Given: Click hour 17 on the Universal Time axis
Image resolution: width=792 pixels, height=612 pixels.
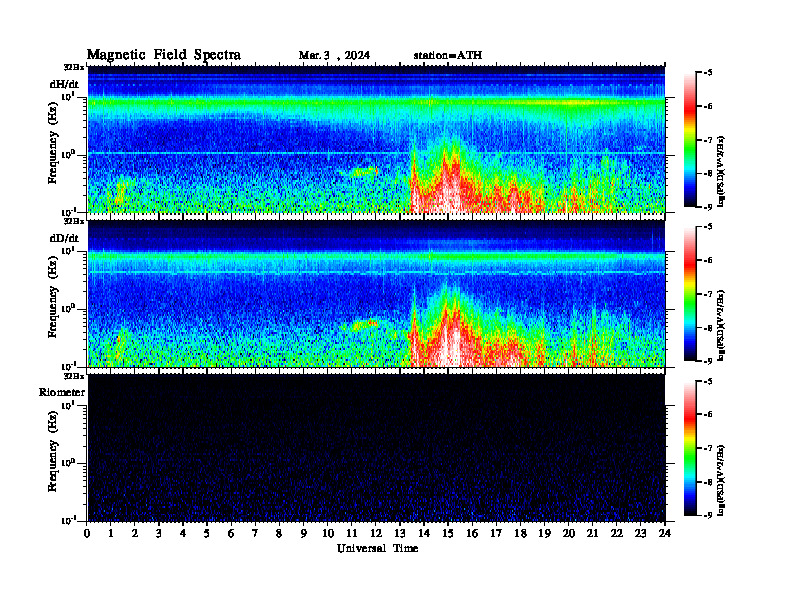Looking at the screenshot, I should [496, 533].
